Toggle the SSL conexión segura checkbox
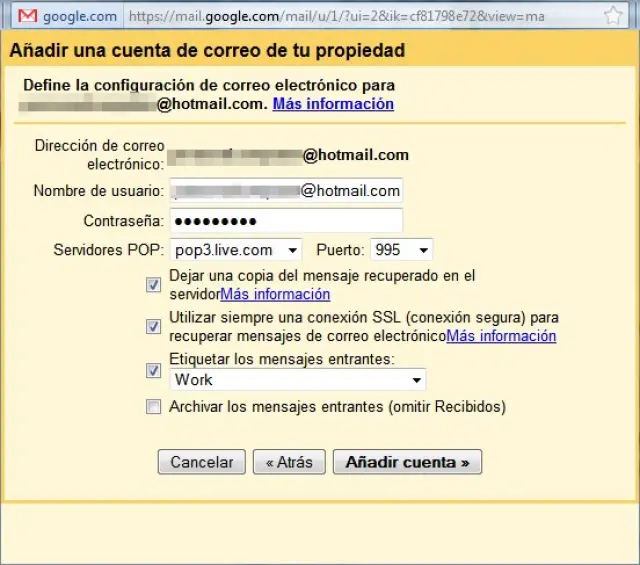Viewport: 640px width, 565px height. (153, 326)
